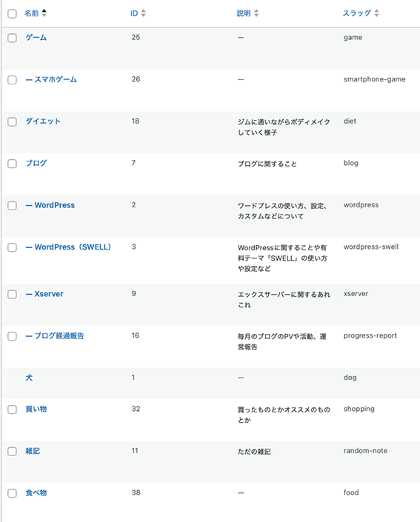Open the Xserver subcategory link

[44, 294]
